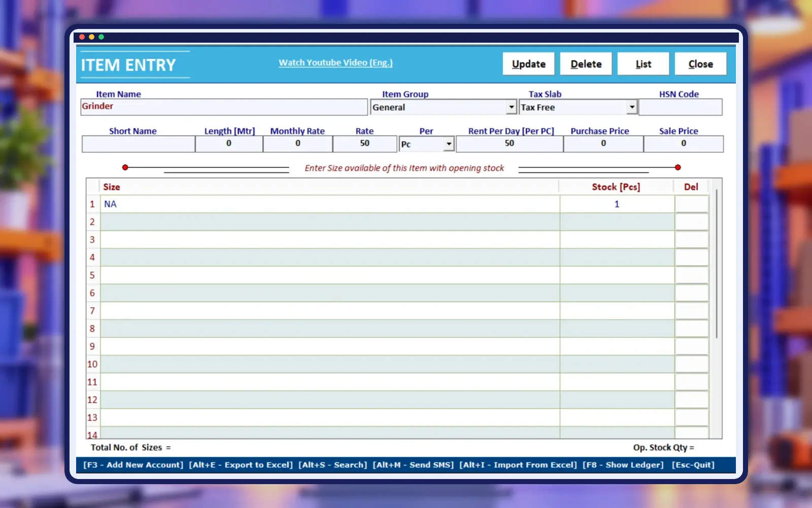812x508 pixels.
Task: Click the Del cell of row 1
Action: coord(691,204)
